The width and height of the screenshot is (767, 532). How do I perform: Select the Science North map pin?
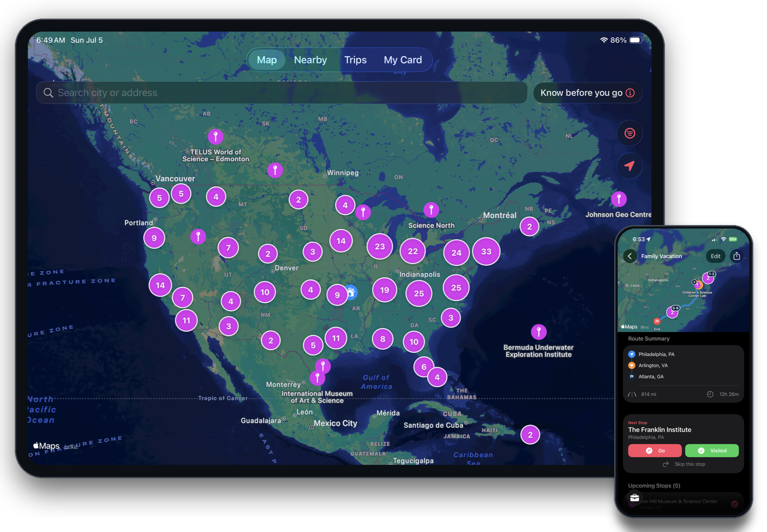coord(431,210)
